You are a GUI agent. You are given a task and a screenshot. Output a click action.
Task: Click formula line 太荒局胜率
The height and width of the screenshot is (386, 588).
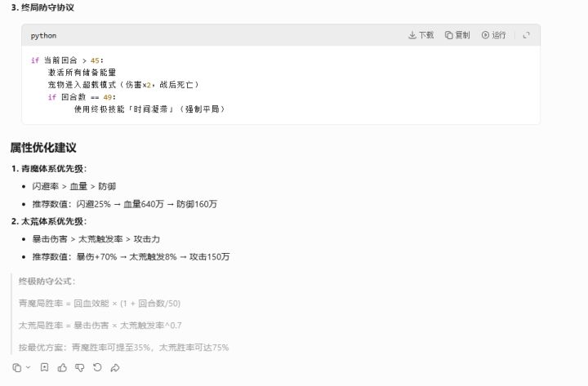pyautogui.click(x=100, y=326)
